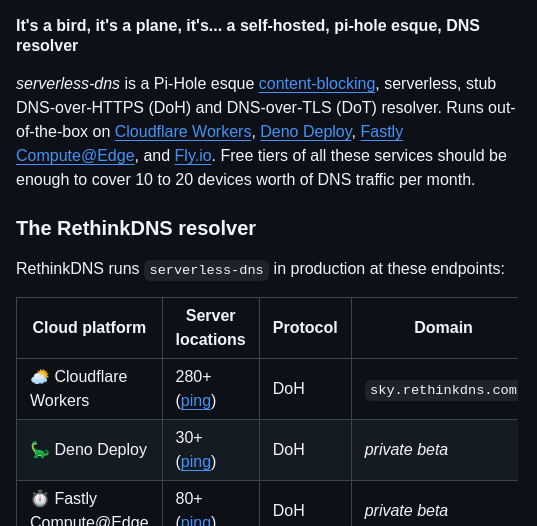Click 'Deno Deploy' text in table

coord(101,450)
